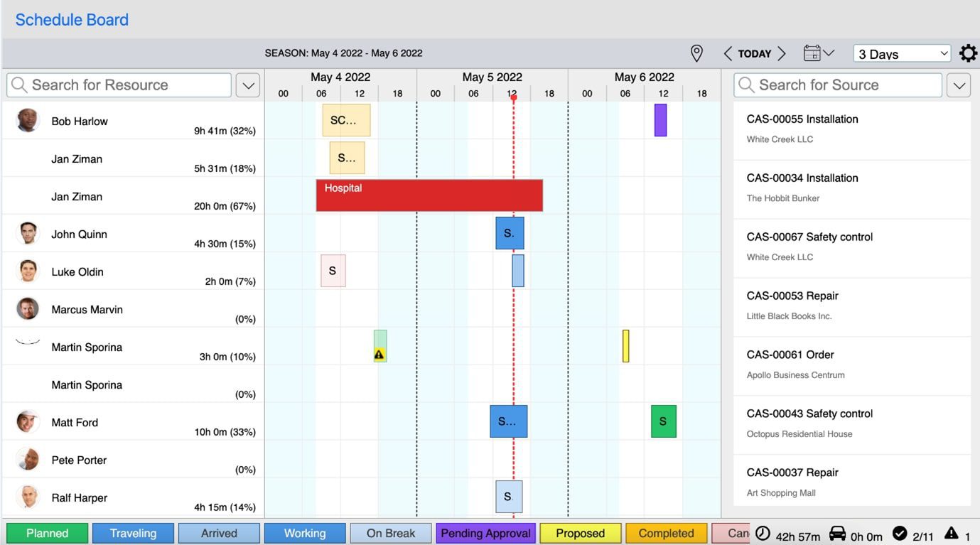Click the TODAY button

[755, 53]
